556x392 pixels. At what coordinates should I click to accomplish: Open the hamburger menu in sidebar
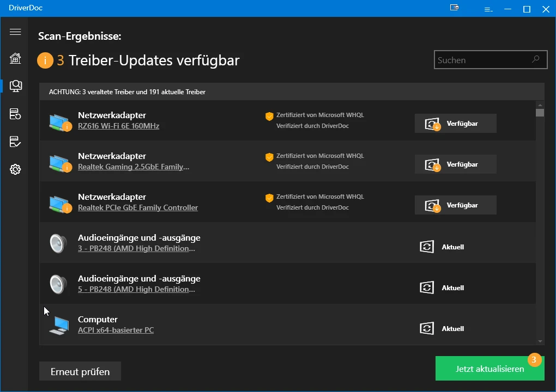(15, 32)
